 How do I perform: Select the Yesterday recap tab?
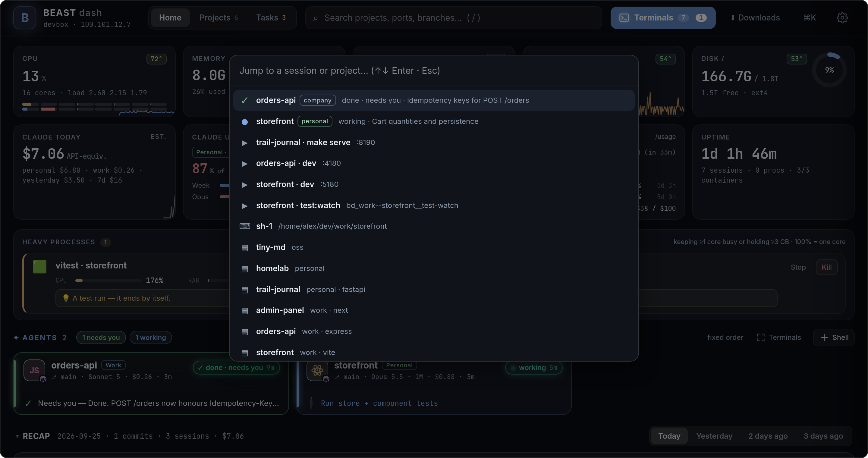coord(714,436)
